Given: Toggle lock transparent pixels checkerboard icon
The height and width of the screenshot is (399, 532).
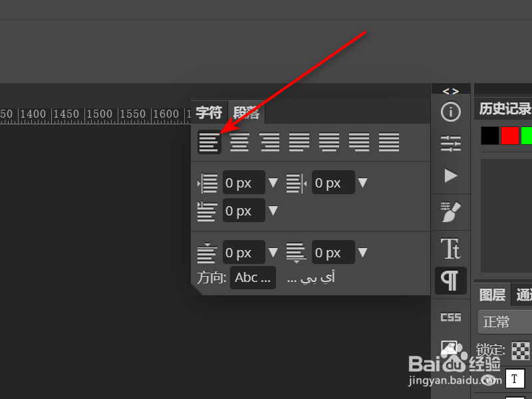Looking at the screenshot, I should 521,350.
